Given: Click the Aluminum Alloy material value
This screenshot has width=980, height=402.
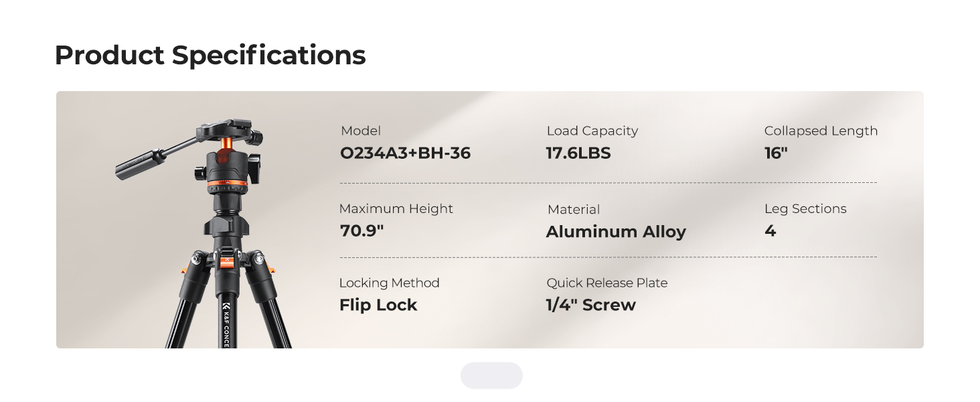Looking at the screenshot, I should (x=616, y=232).
